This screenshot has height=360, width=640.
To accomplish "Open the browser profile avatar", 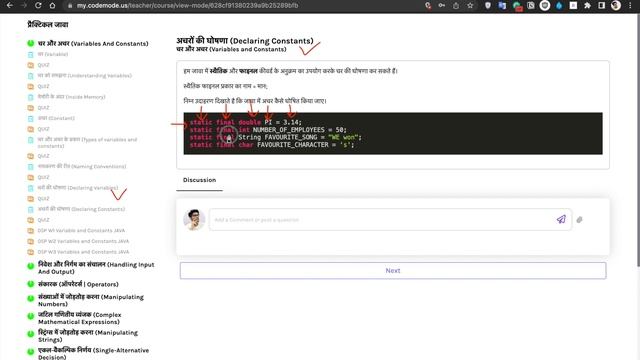I will click(x=616, y=6).
